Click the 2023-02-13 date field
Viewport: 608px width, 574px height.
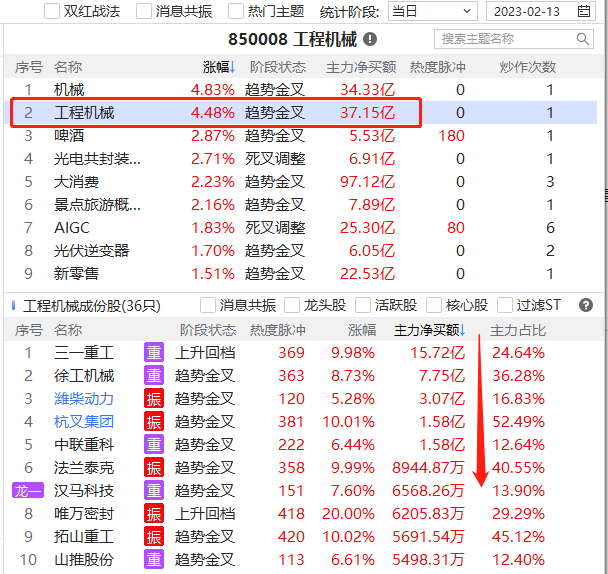[x=541, y=11]
